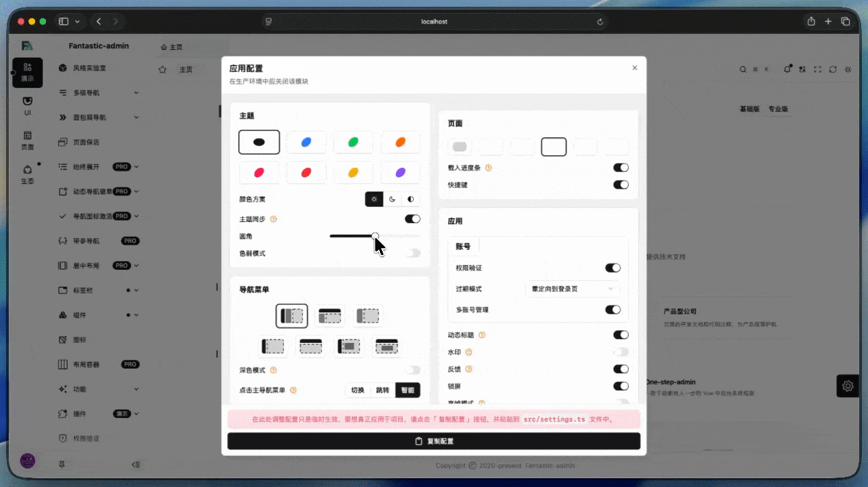Open the UI section in sidebar
The image size is (868, 487).
tap(27, 105)
